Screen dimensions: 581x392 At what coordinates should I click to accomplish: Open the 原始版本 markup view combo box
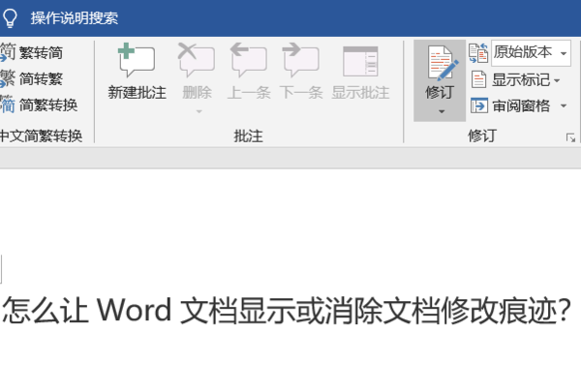click(531, 53)
